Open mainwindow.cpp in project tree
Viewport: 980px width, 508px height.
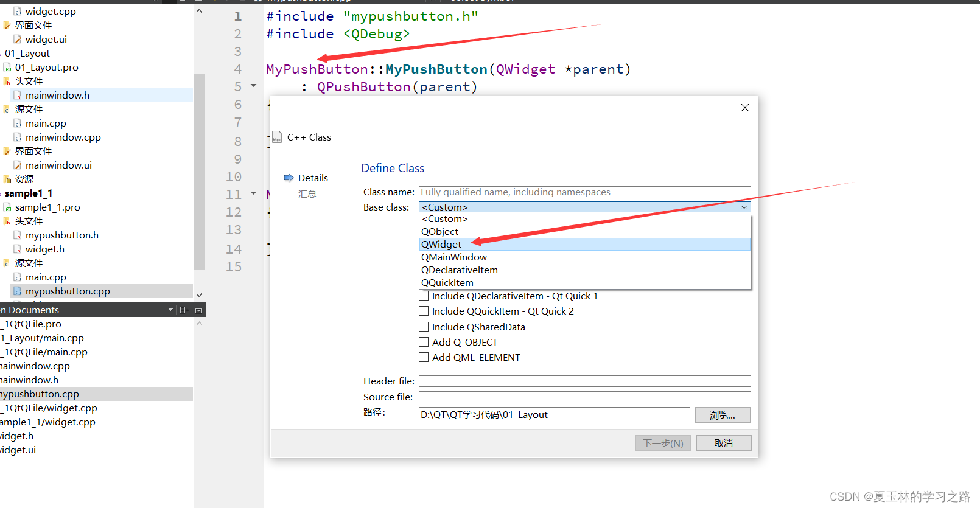(63, 137)
